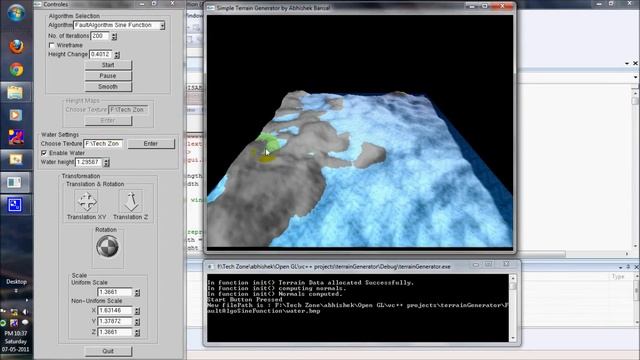The width and height of the screenshot is (640, 360).
Task: Click the X scale field showing 1.63146
Action: pyautogui.click(x=116, y=311)
